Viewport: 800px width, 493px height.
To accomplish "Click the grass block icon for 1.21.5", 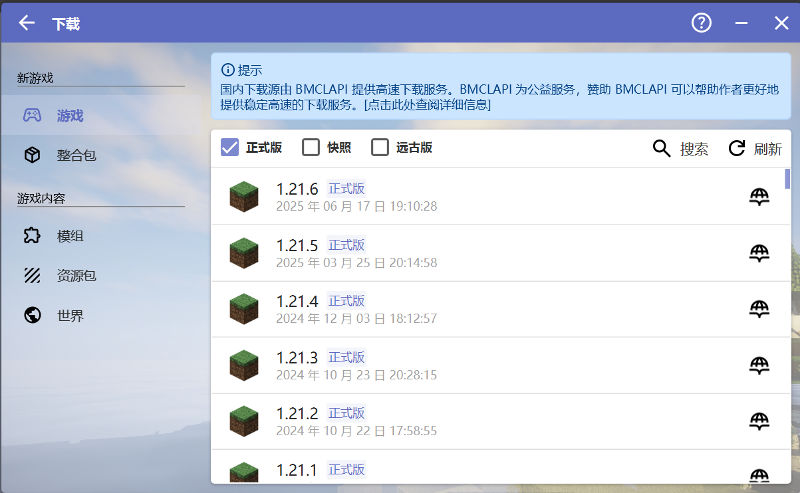I will tap(244, 253).
